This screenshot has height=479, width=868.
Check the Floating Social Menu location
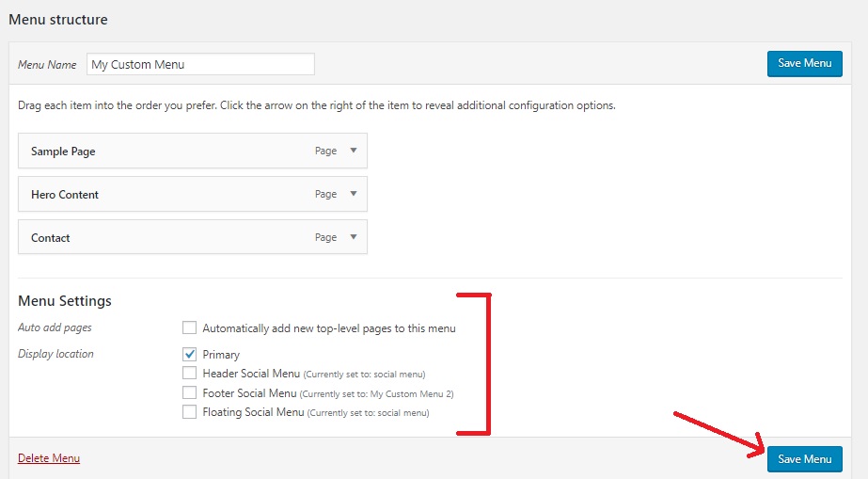click(x=189, y=412)
